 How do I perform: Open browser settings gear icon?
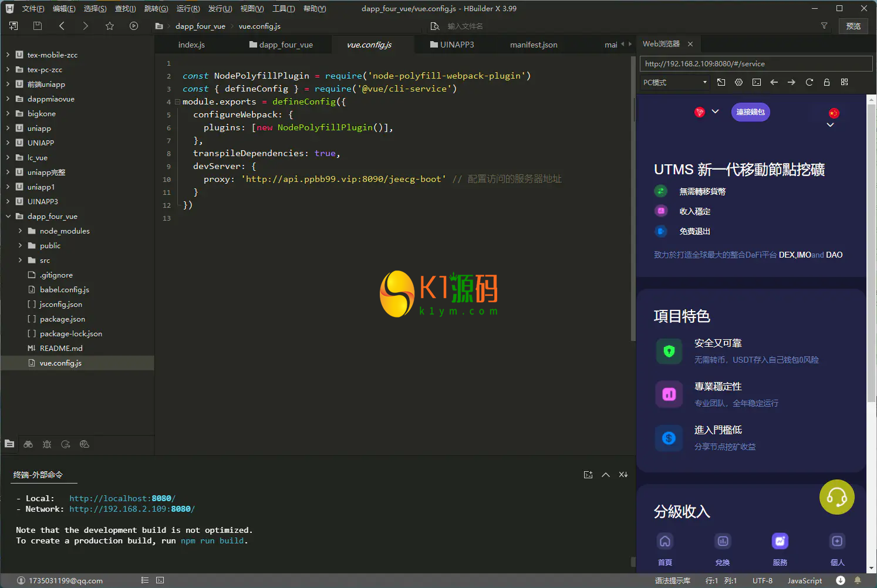point(738,82)
